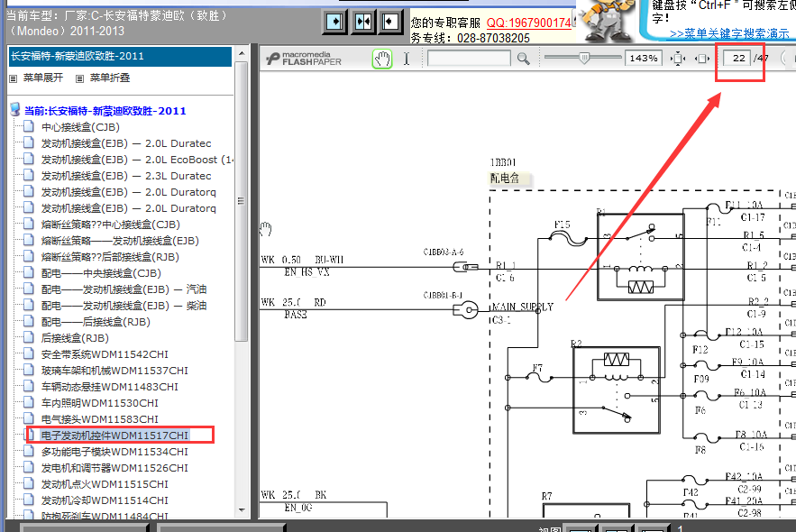Open 配电——后接线盒(RJB)
The image size is (796, 532).
(96, 322)
